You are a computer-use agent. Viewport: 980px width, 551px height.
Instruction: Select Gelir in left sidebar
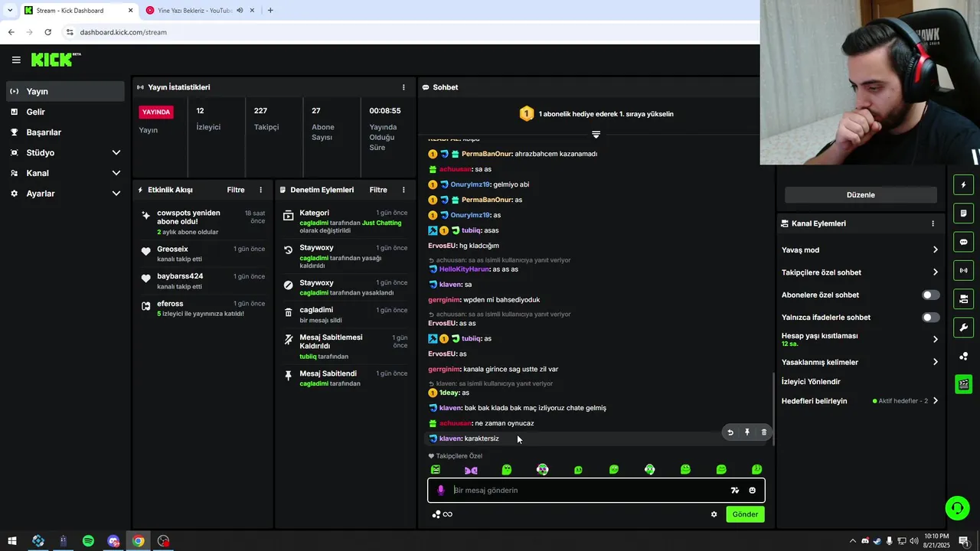(x=65, y=112)
